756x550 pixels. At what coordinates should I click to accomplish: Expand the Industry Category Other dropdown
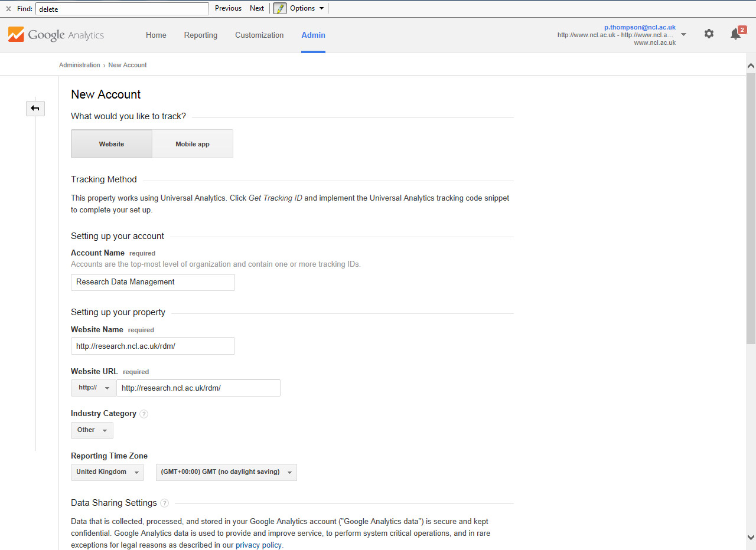(x=92, y=430)
